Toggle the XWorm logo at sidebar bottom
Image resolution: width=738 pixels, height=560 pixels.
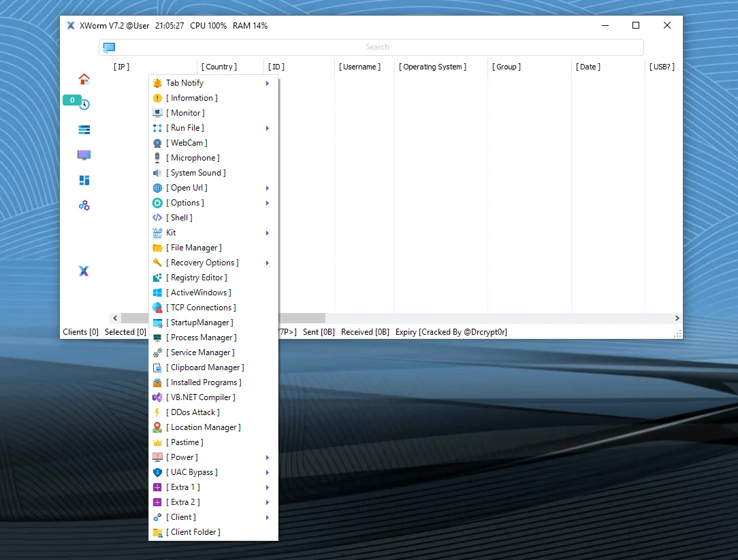click(84, 271)
